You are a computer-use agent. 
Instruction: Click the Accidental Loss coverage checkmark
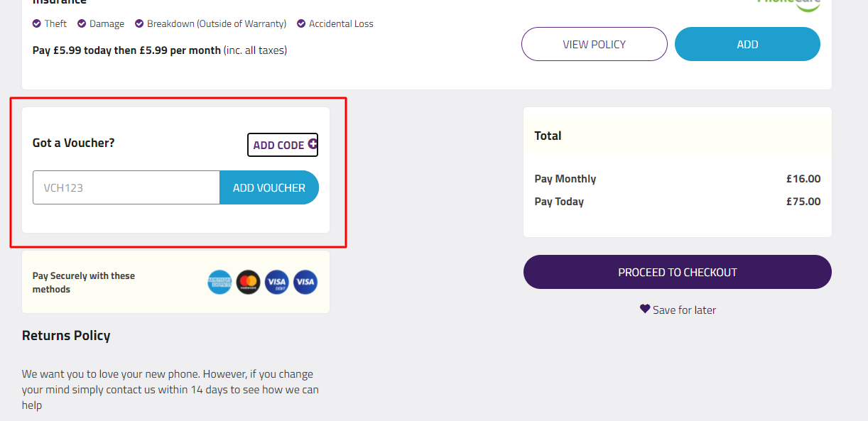(300, 23)
